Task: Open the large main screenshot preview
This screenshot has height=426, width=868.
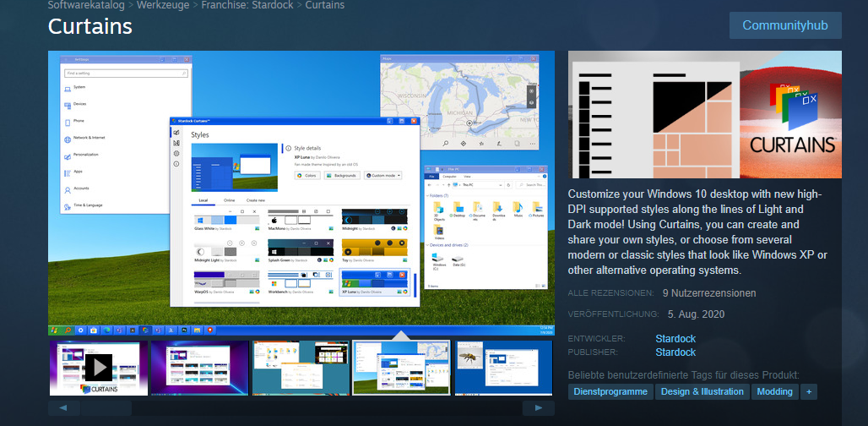Action: (301, 194)
